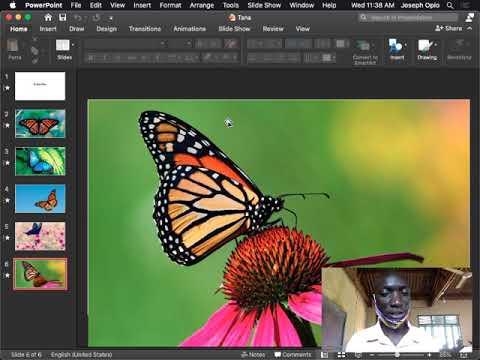Click the Slide 6 of 6 status text
Screen dimensions: 480x360
(x=26, y=355)
